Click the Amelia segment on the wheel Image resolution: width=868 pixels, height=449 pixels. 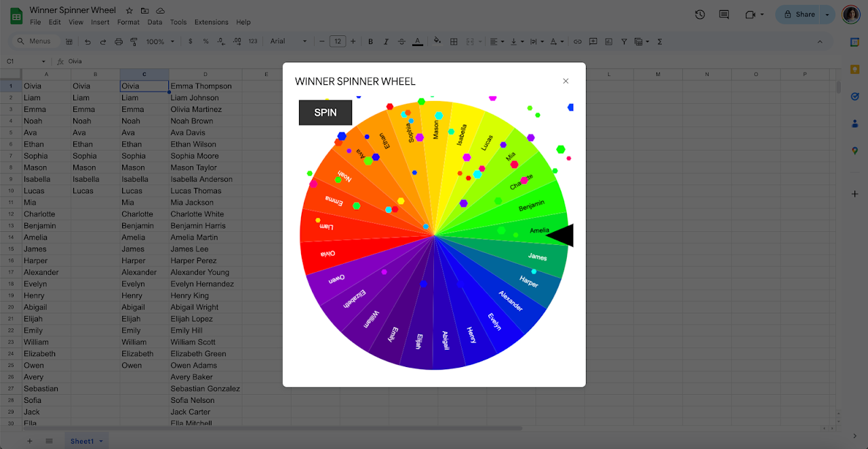pyautogui.click(x=539, y=231)
